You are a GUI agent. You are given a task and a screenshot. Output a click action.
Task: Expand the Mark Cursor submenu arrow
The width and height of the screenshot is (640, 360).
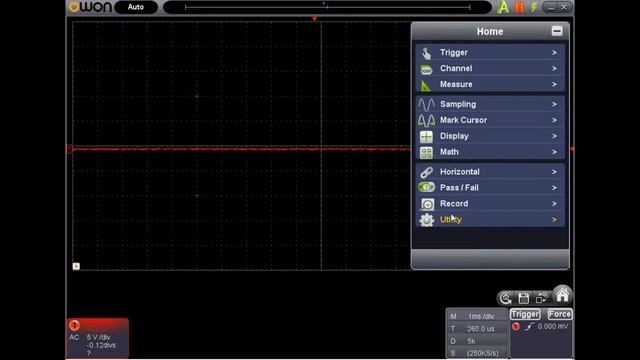click(x=554, y=120)
